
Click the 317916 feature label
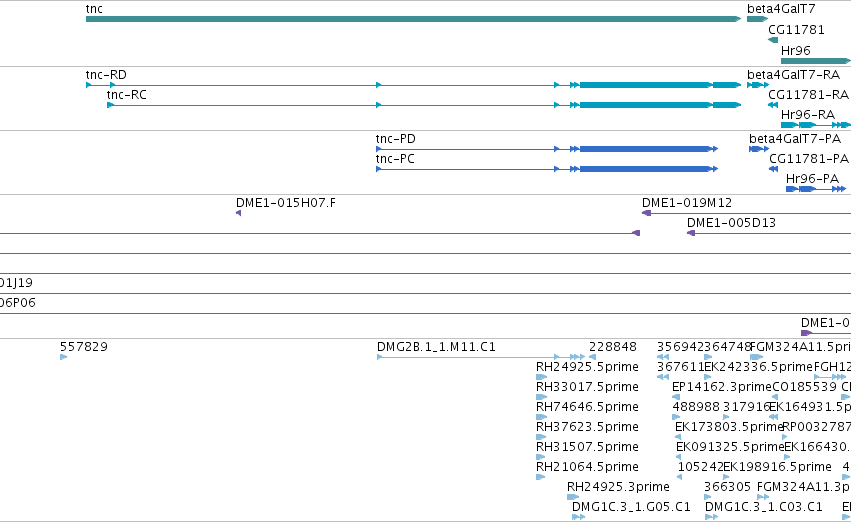(x=747, y=407)
